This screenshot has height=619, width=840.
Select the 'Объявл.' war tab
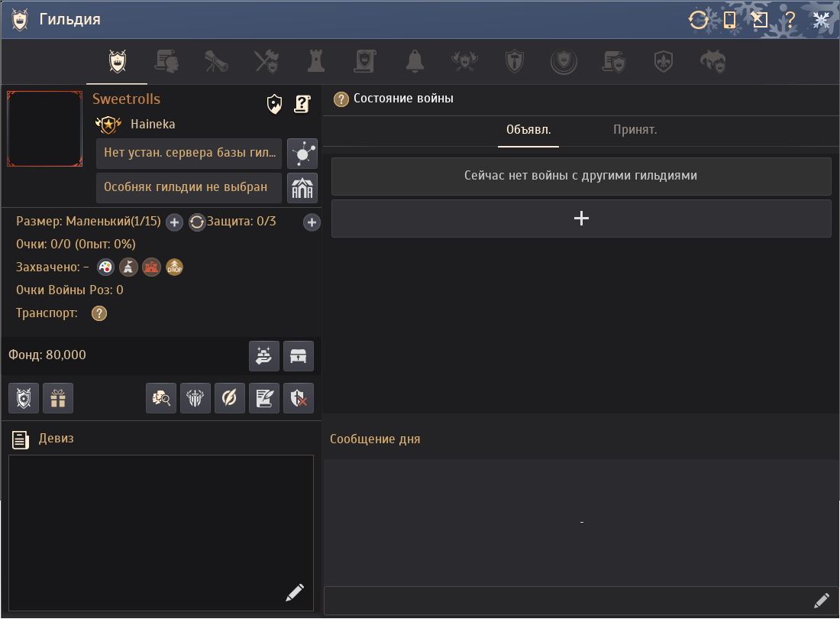pos(528,130)
